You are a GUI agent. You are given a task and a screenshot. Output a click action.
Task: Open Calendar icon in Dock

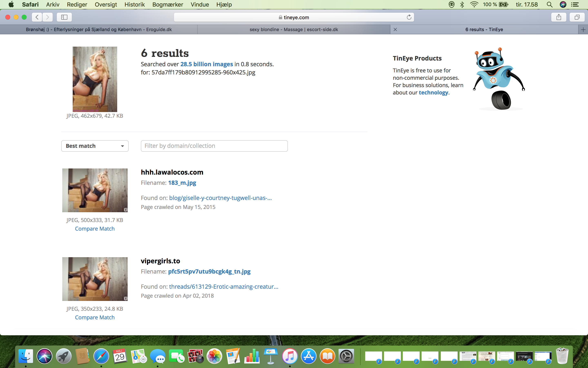[x=120, y=356]
